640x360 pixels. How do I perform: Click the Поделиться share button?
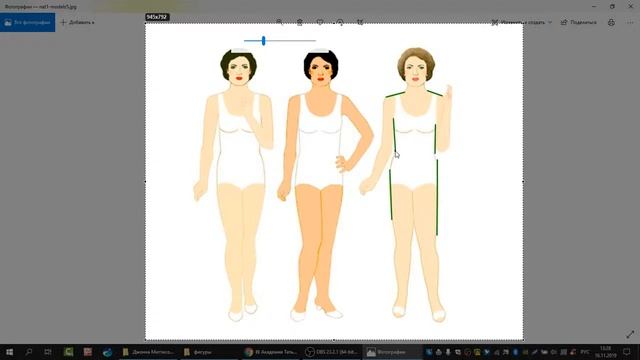[578, 22]
